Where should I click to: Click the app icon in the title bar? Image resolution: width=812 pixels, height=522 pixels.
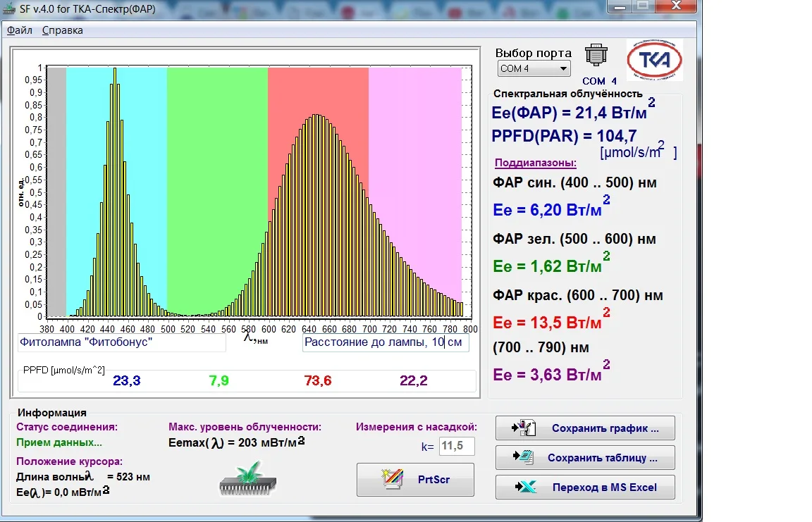click(x=9, y=8)
